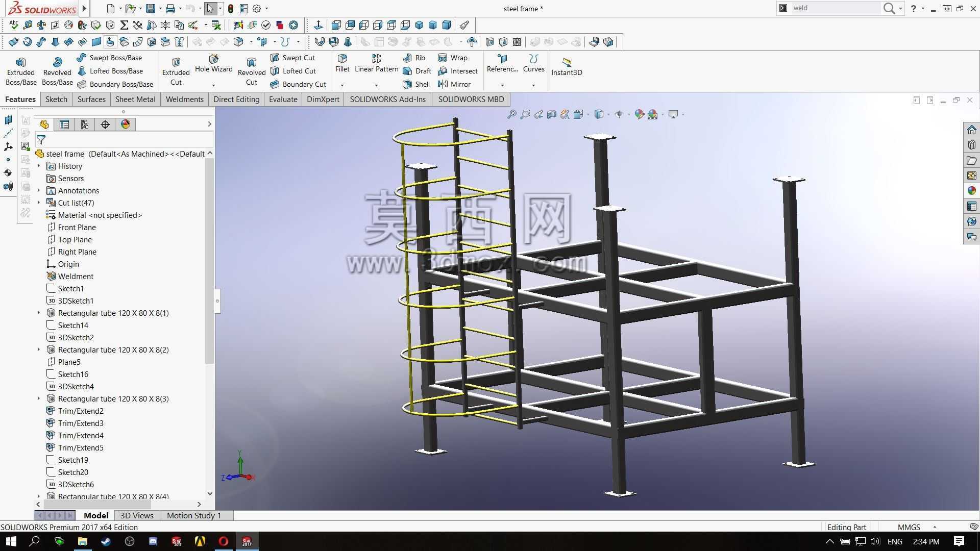Click inside the weld search box
This screenshot has width=980, height=551.
point(835,8)
